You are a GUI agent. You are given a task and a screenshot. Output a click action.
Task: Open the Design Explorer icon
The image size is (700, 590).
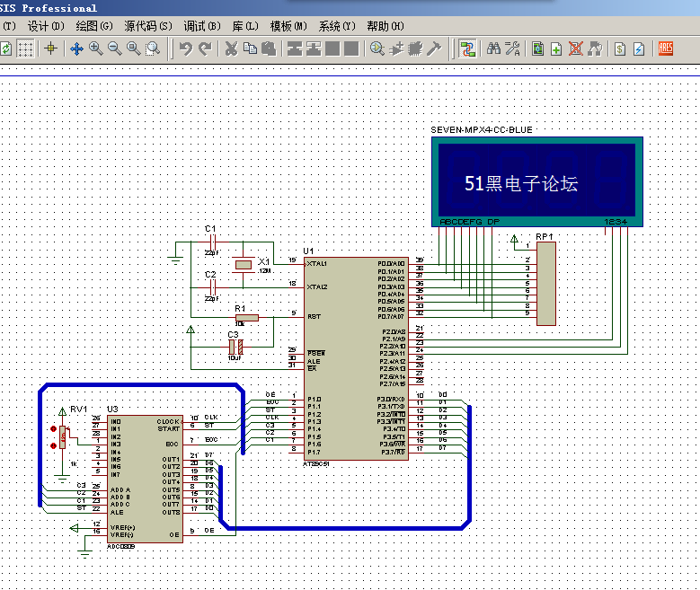538,48
